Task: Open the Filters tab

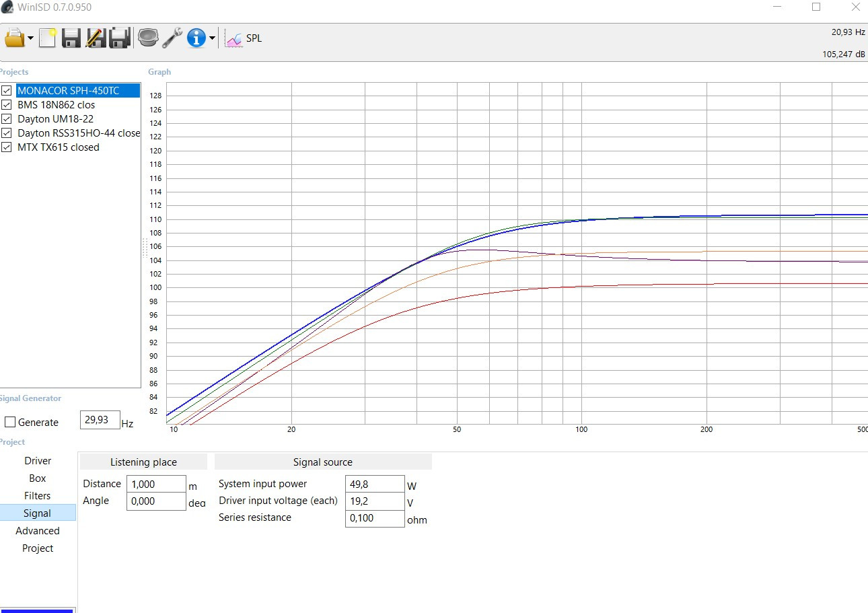Action: coord(38,496)
